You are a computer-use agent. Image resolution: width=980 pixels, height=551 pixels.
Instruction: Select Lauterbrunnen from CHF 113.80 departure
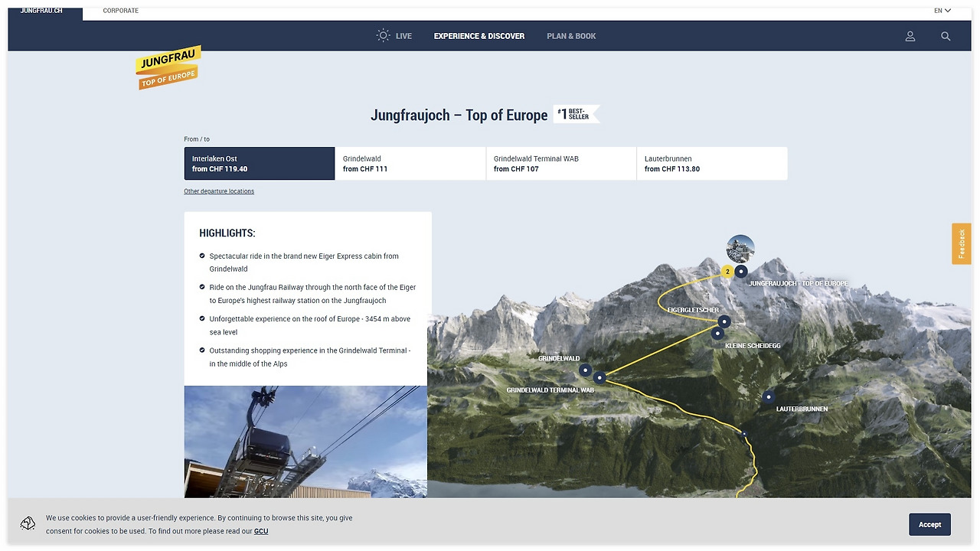point(711,163)
